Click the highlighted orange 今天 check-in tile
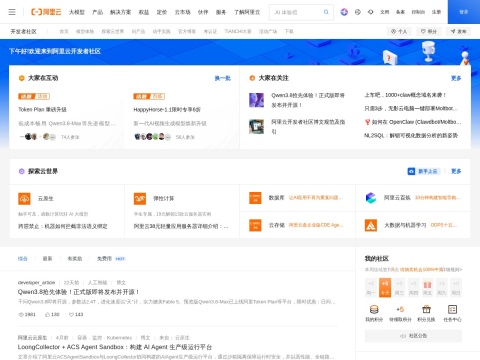This screenshot has width=480, height=360. 385,288
